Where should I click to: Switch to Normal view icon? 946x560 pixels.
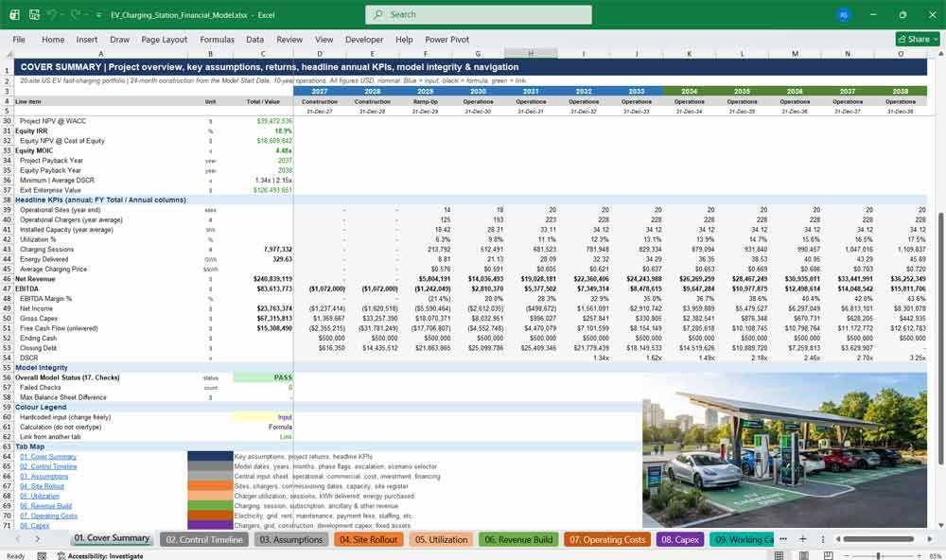click(x=779, y=555)
